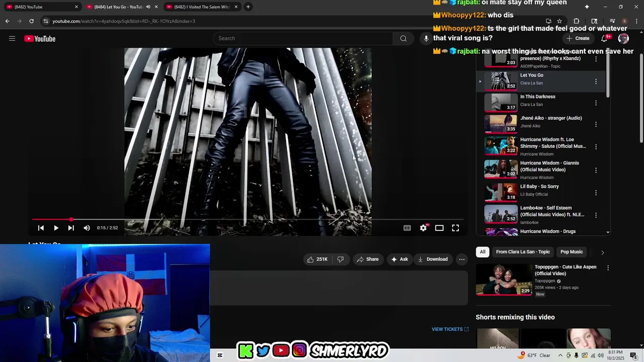Like the video with 251K likes
644x362 pixels.
pyautogui.click(x=317, y=259)
